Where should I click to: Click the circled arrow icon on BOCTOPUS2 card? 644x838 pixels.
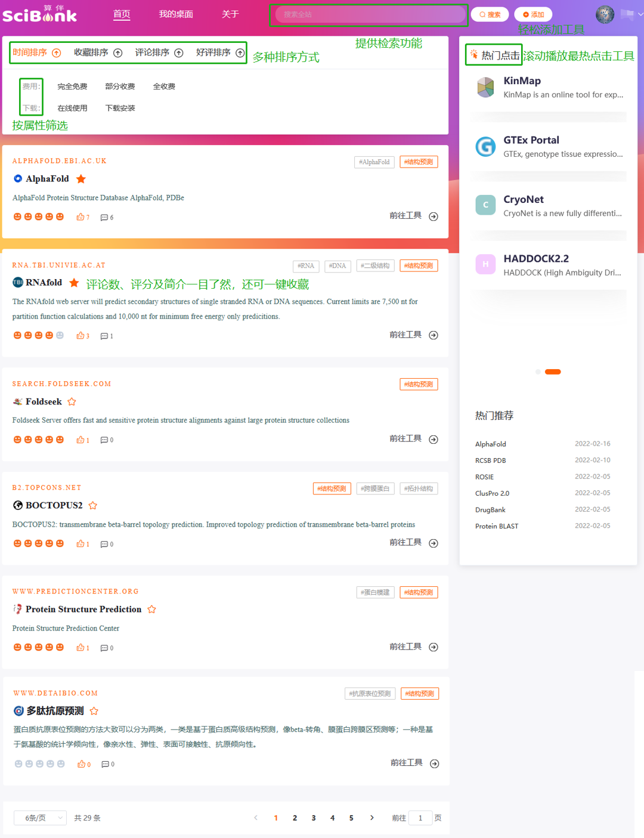point(434,543)
